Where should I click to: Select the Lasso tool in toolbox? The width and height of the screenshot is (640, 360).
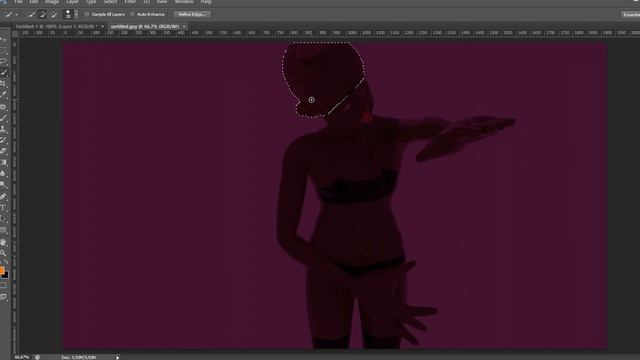pos(3,62)
